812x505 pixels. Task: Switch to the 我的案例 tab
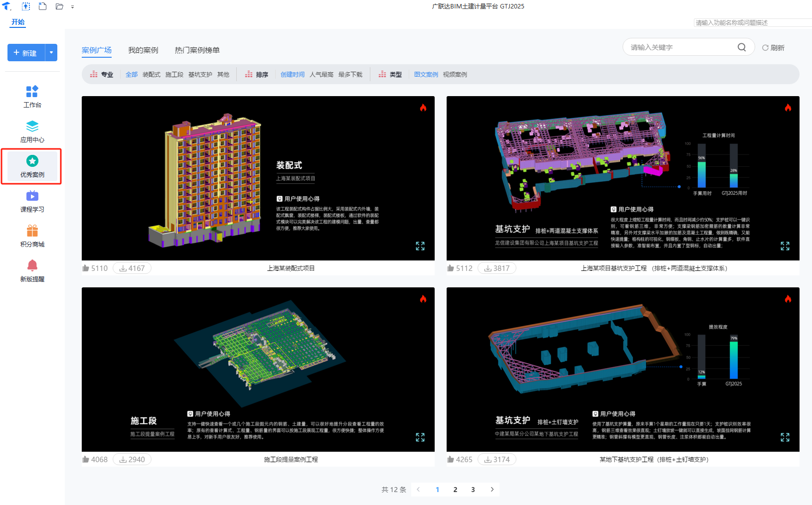click(143, 50)
